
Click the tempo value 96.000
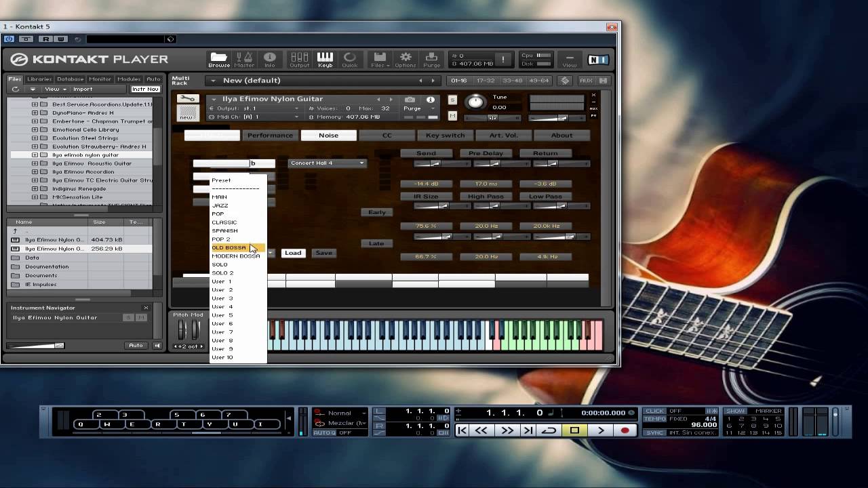point(703,426)
